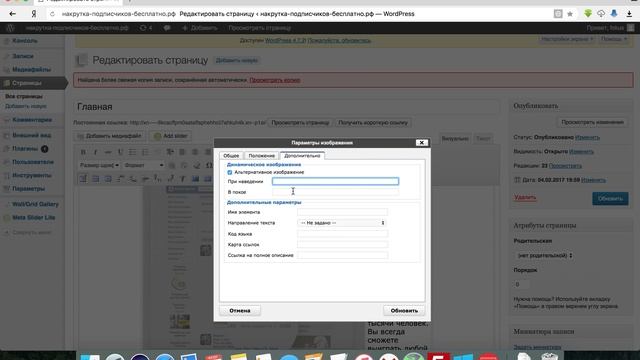Viewport: 640px width, 360px height.
Task: Click the blue Обновить publish button
Action: click(610, 198)
